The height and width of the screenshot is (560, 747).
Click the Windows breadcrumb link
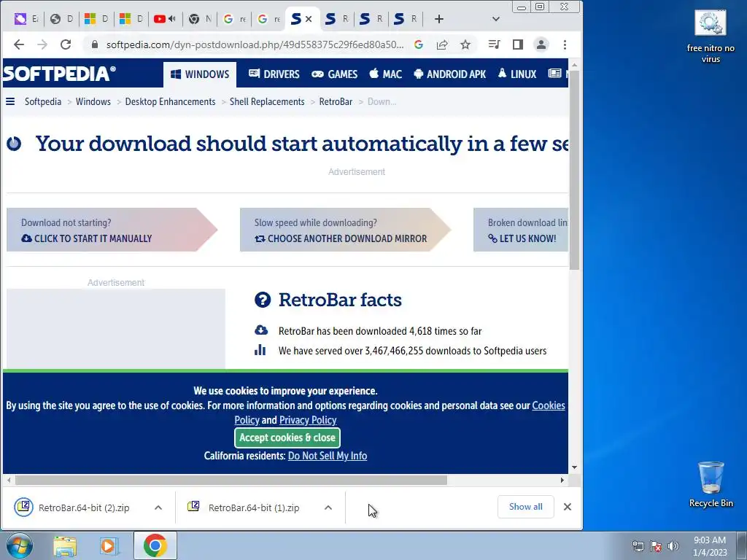[x=93, y=101]
